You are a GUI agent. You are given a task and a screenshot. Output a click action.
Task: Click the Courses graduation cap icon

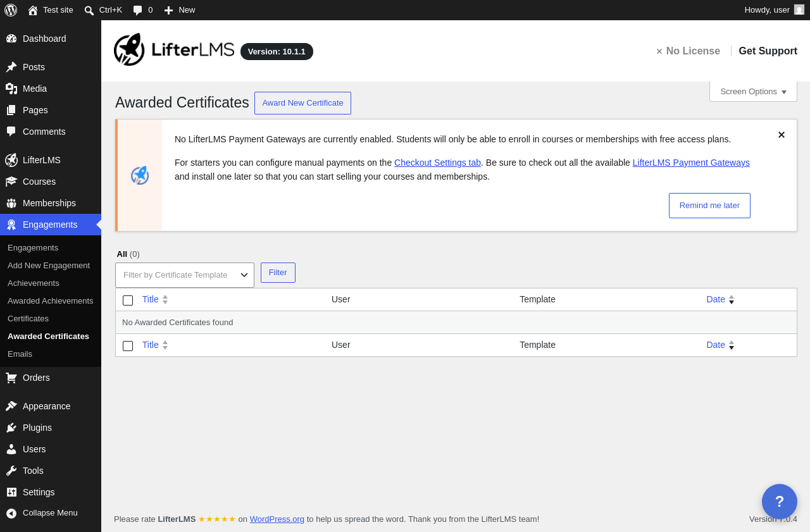coord(11,182)
